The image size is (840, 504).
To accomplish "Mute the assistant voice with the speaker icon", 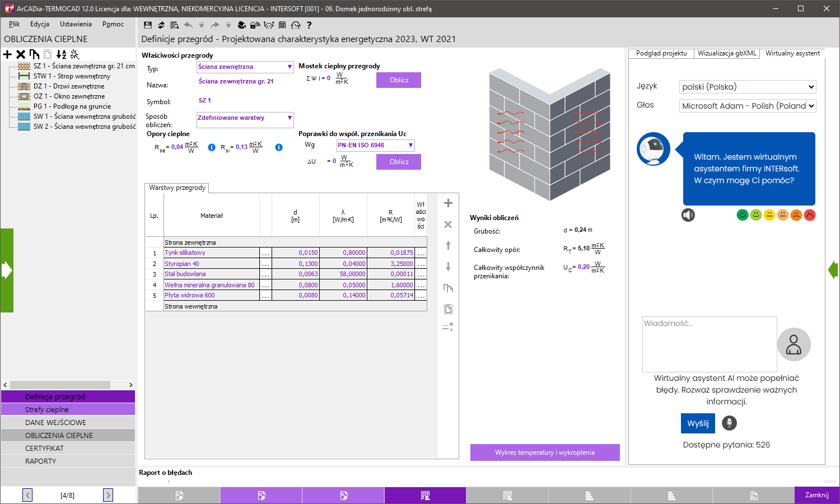I will tap(688, 215).
